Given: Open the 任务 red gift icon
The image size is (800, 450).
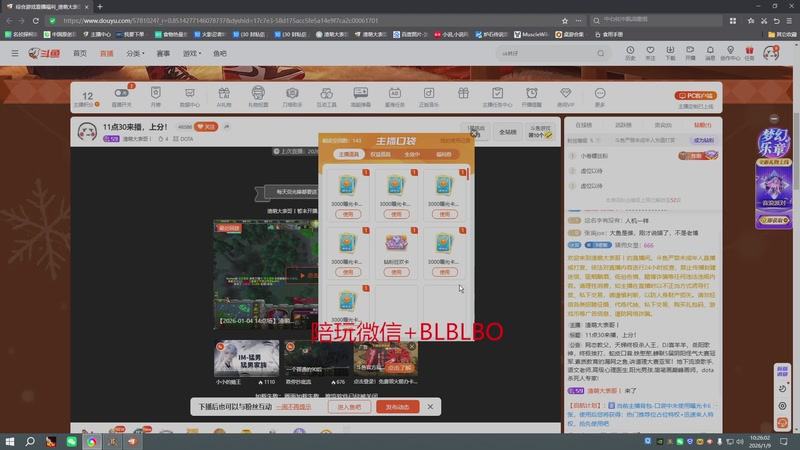Looking at the screenshot, I should (x=749, y=53).
